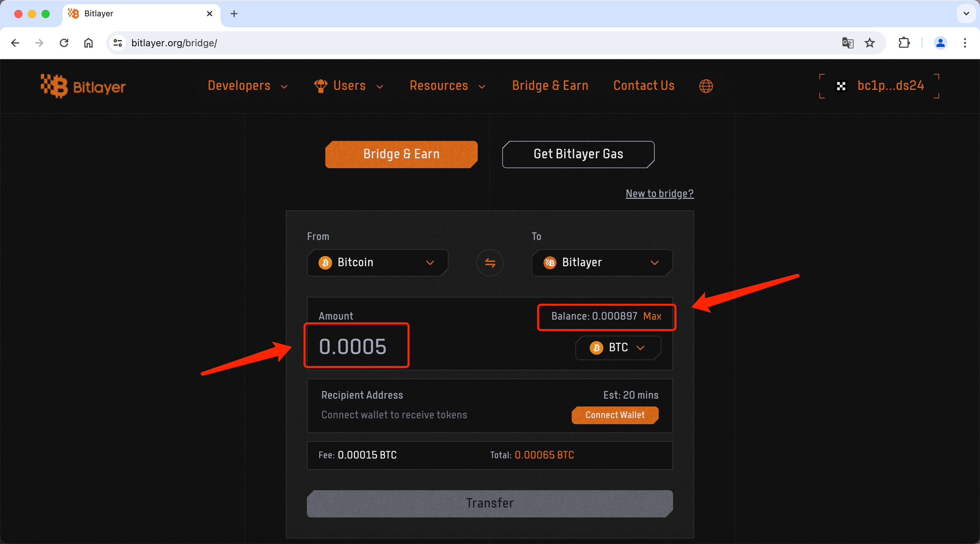Viewport: 980px width, 544px height.
Task: Open the language globe icon
Action: [x=706, y=86]
